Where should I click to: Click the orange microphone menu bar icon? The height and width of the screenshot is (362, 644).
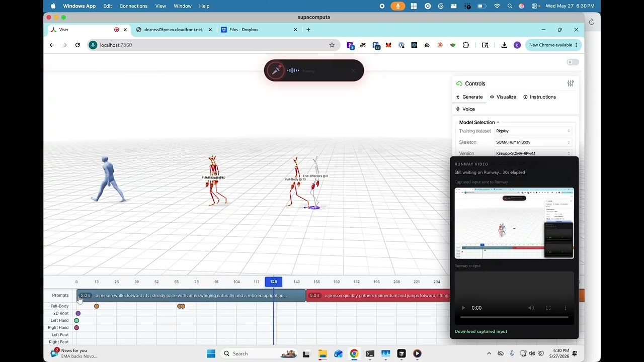pos(398,6)
